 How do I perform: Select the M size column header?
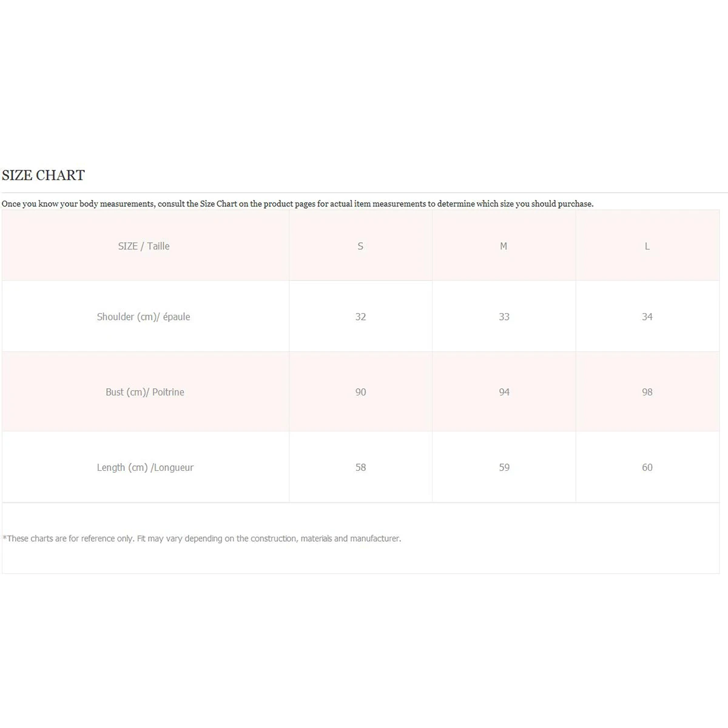click(x=504, y=246)
